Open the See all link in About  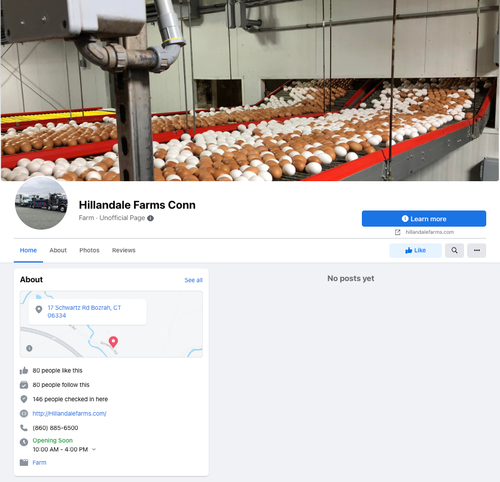coord(194,280)
